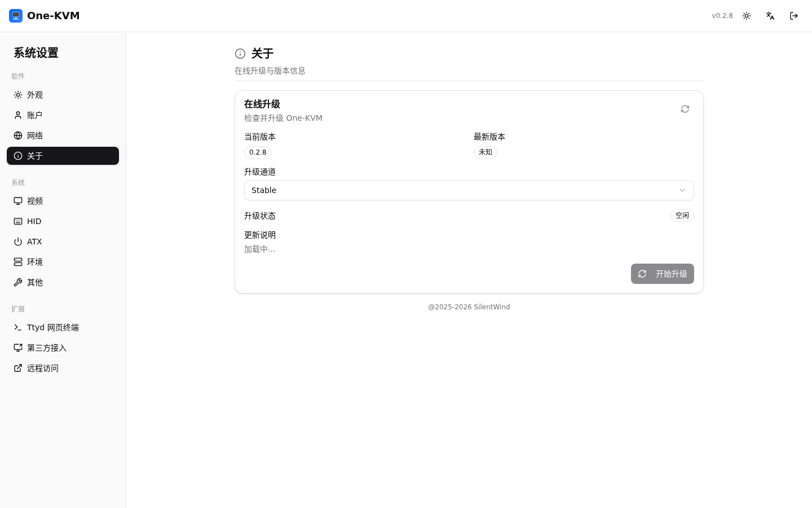Click the 开始升级 start upgrade button
This screenshot has height=508, width=812.
click(663, 274)
